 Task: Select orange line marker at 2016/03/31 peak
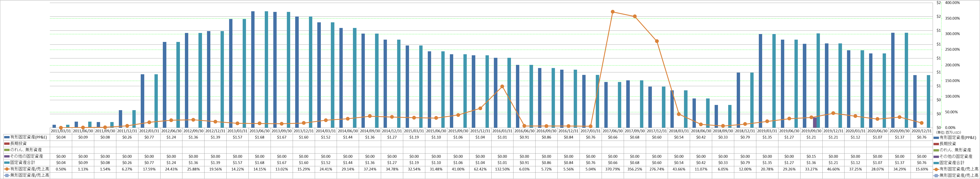pos(502,86)
